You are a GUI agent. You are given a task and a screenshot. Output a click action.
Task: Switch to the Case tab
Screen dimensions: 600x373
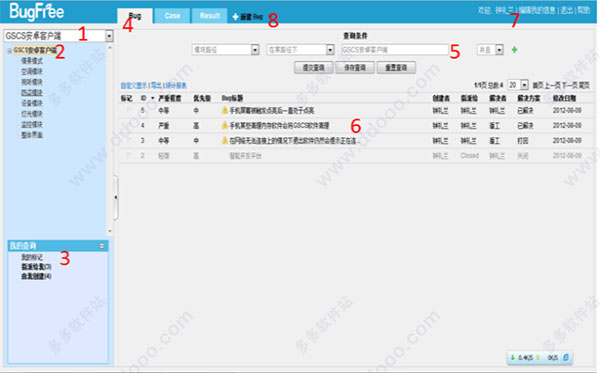point(172,16)
